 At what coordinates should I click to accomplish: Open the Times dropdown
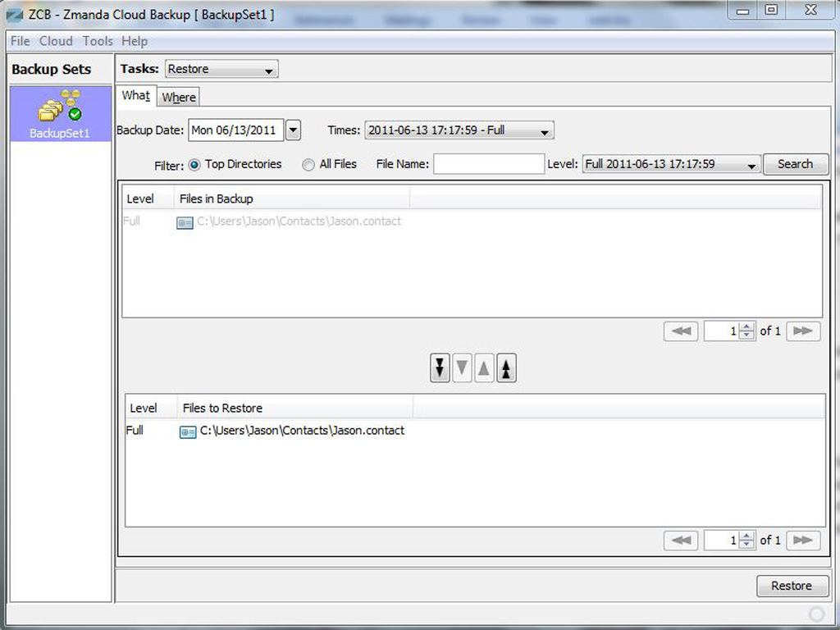[x=459, y=130]
